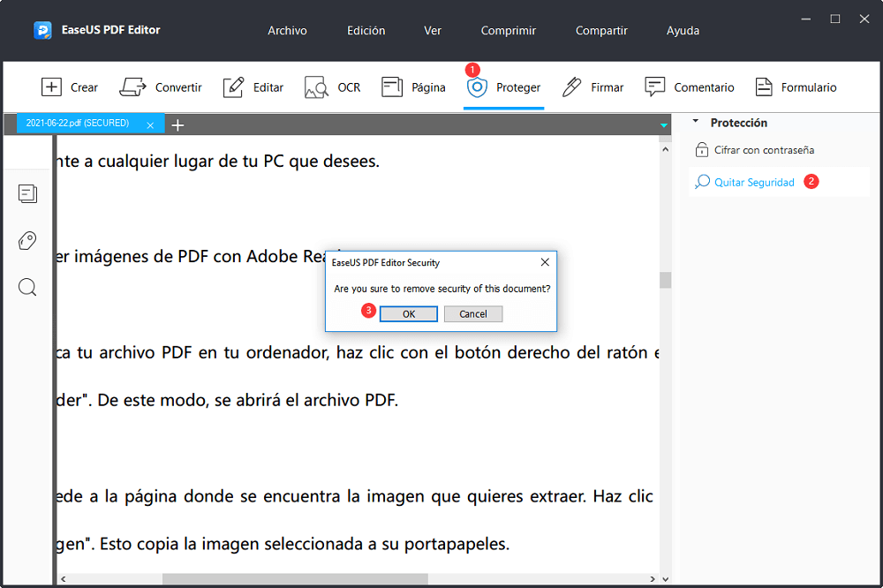Collapse the Protección section

(696, 121)
